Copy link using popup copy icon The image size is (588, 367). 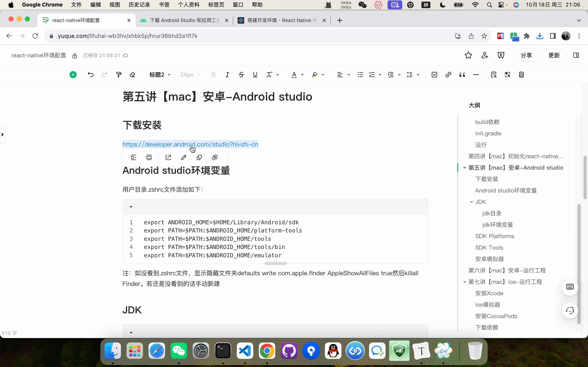pos(199,157)
